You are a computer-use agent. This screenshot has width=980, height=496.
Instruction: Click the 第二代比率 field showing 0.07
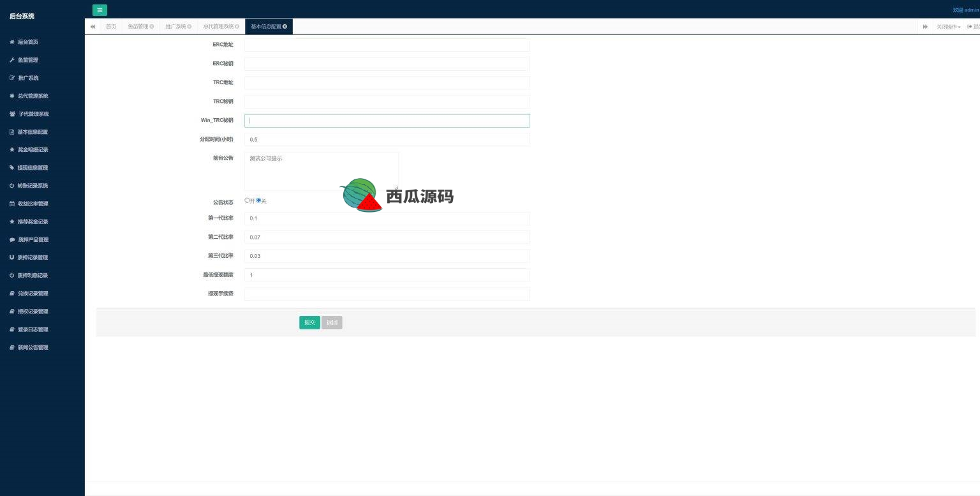[x=387, y=237]
